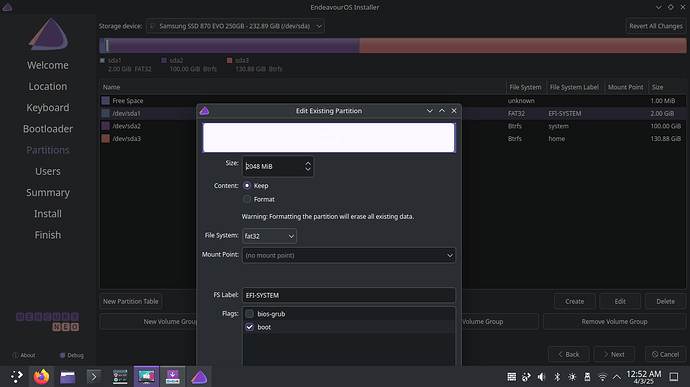Click the screen brightness tray icon
Image resolution: width=690 pixels, height=387 pixels.
(x=572, y=377)
